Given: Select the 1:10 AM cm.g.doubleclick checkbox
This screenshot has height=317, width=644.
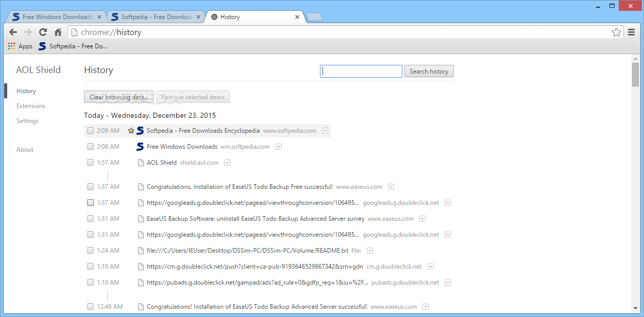Looking at the screenshot, I should tap(91, 267).
